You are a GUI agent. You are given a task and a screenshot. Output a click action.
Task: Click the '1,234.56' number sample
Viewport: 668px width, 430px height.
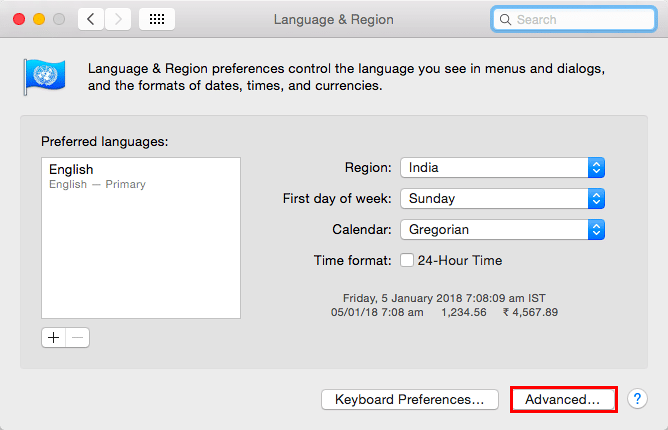tap(464, 312)
